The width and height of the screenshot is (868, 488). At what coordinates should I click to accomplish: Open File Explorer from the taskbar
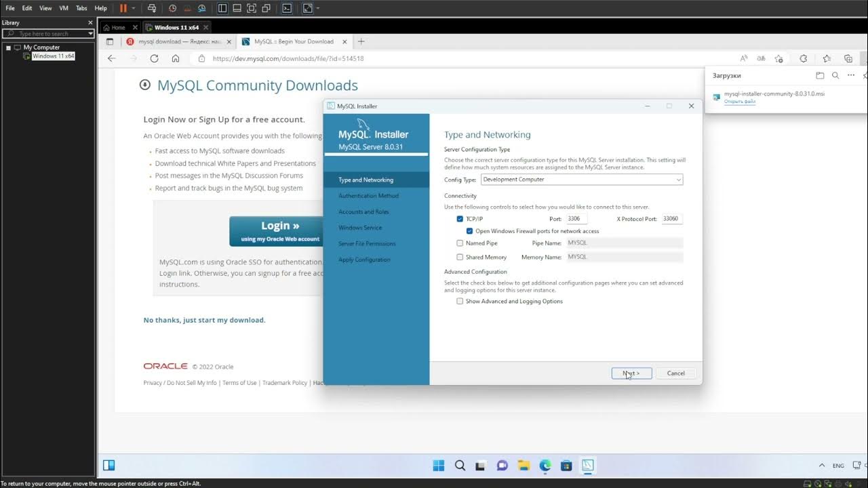(524, 465)
